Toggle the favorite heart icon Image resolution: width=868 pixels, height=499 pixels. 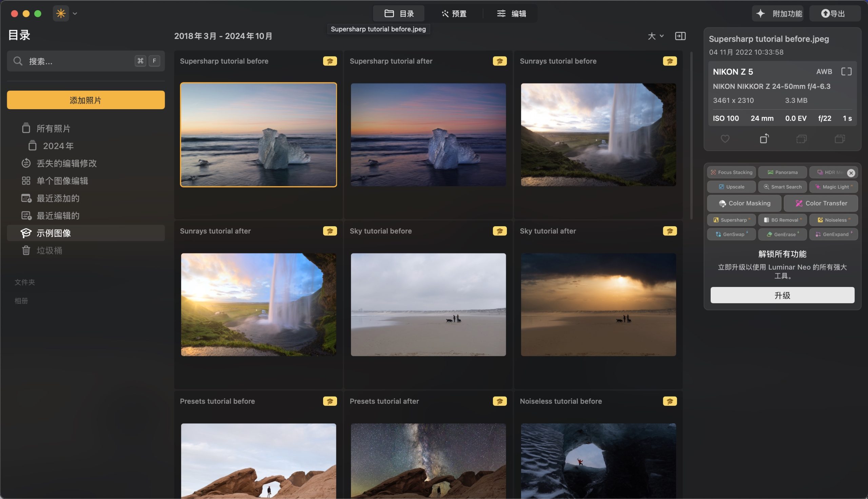(x=725, y=139)
